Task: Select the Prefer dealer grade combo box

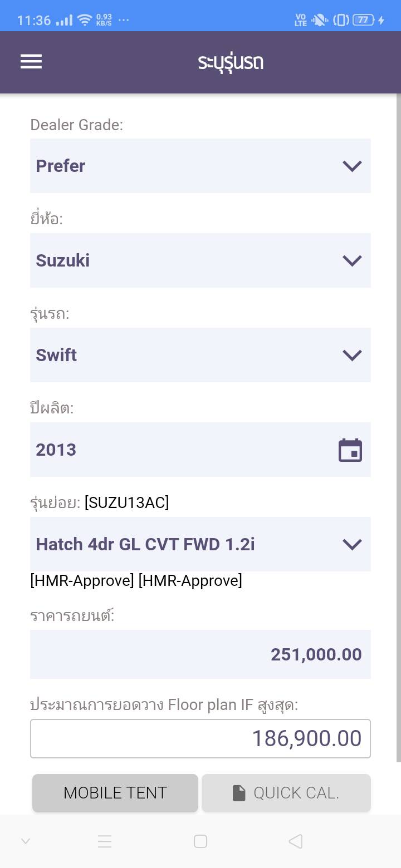Action: click(x=184, y=166)
